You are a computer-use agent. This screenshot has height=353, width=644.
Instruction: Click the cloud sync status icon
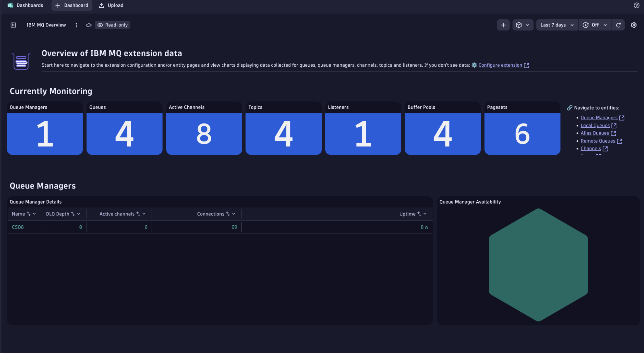point(89,25)
